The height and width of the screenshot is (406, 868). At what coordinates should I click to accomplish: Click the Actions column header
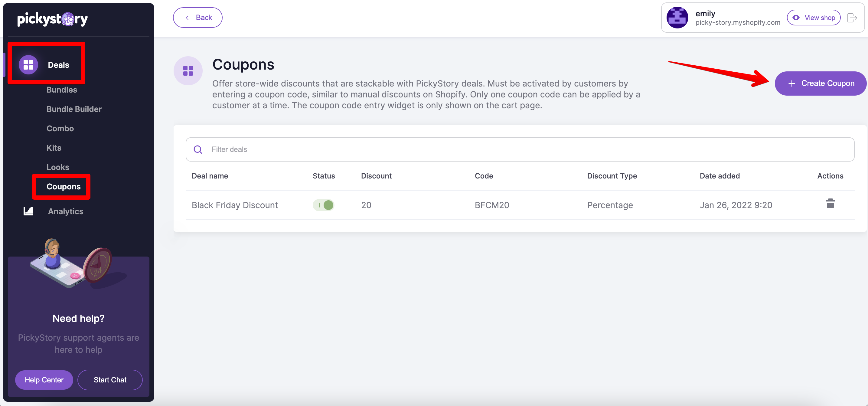click(830, 176)
